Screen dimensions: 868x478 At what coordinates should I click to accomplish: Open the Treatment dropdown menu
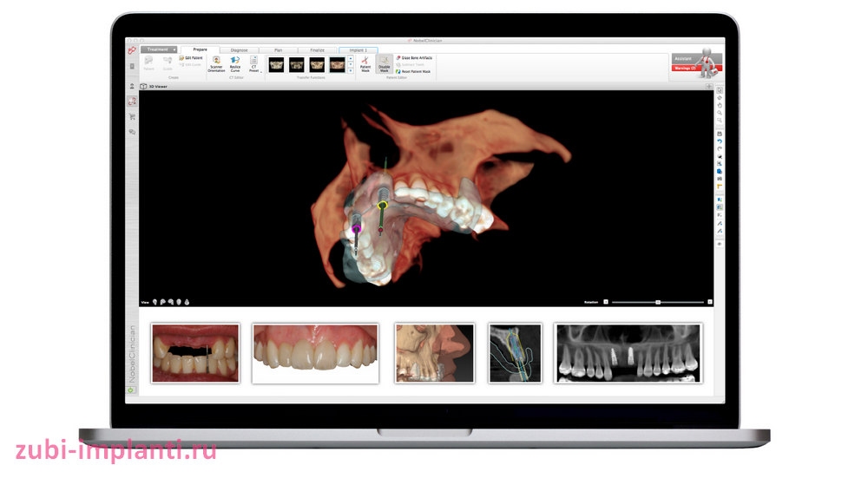coord(160,49)
